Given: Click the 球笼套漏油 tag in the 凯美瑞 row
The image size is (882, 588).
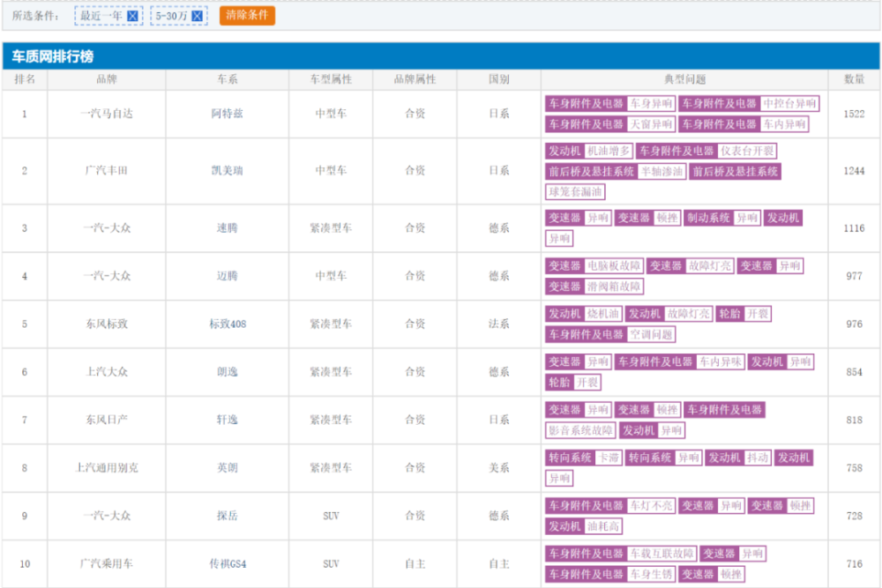Looking at the screenshot, I should pos(575,191).
